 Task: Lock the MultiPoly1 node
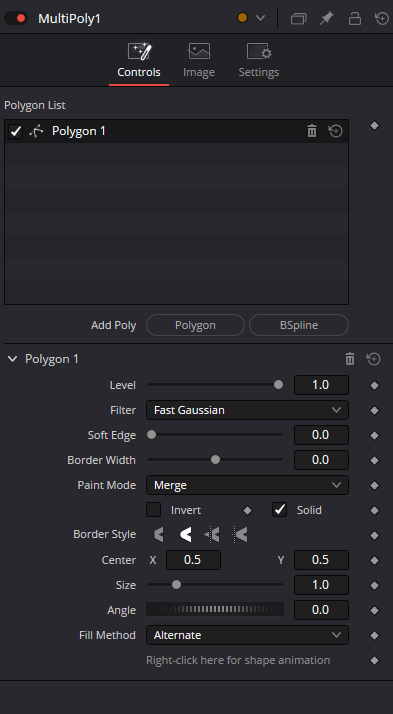[354, 19]
